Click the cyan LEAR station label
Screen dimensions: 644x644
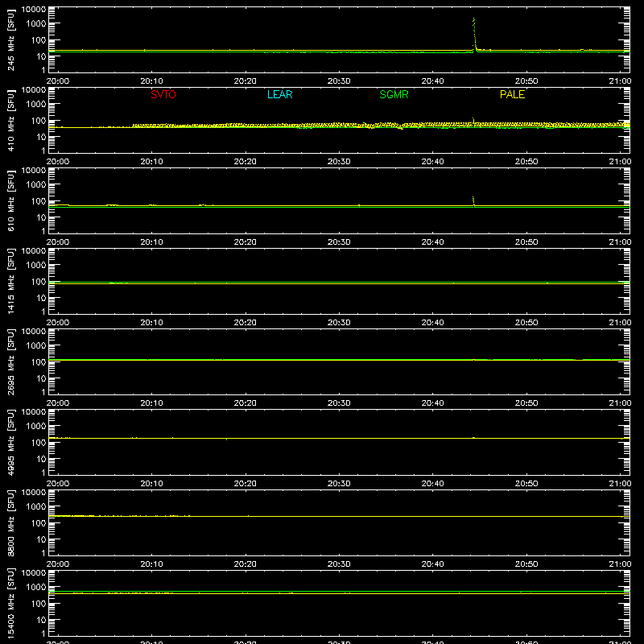pyautogui.click(x=279, y=94)
